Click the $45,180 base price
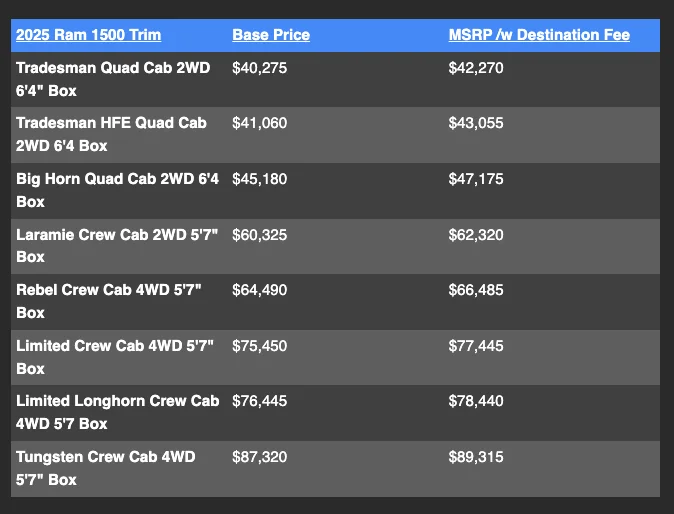Image resolution: width=674 pixels, height=514 pixels. click(260, 179)
